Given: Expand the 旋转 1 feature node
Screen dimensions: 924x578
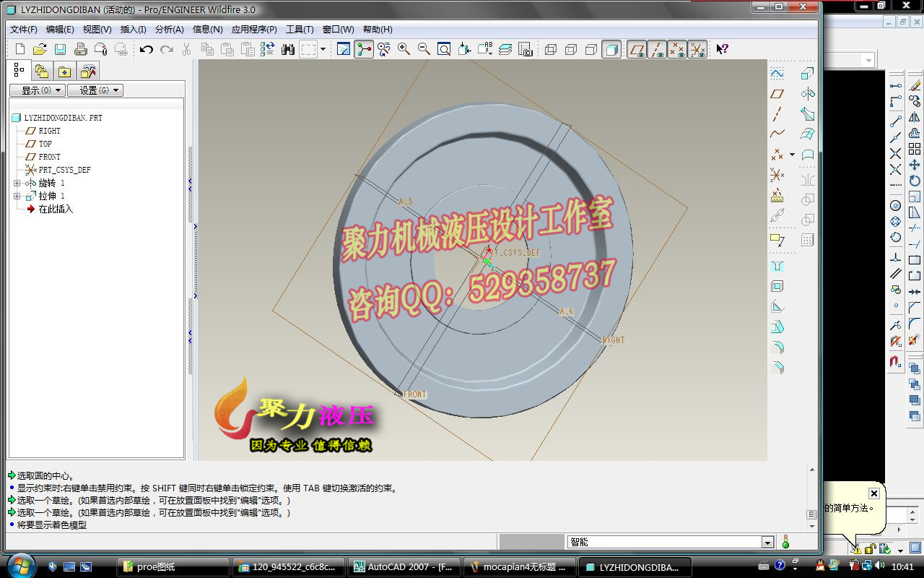Looking at the screenshot, I should (17, 184).
